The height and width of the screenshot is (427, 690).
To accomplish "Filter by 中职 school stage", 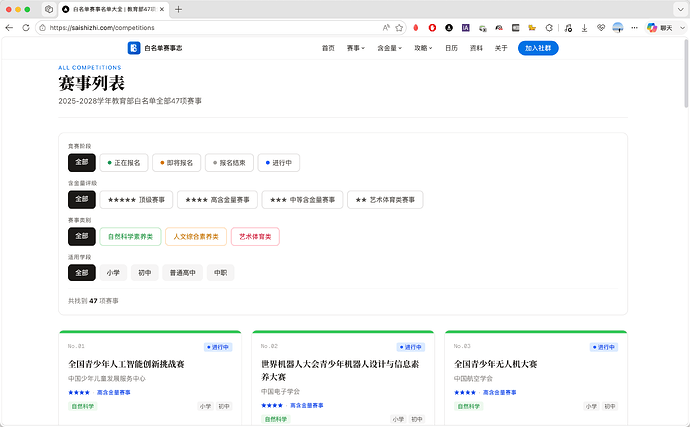I will pyautogui.click(x=220, y=272).
